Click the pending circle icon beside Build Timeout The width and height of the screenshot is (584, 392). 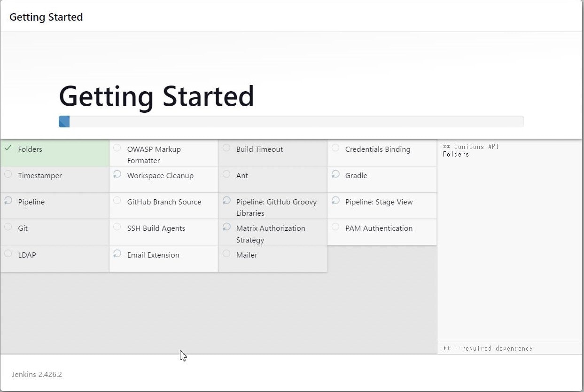(226, 148)
